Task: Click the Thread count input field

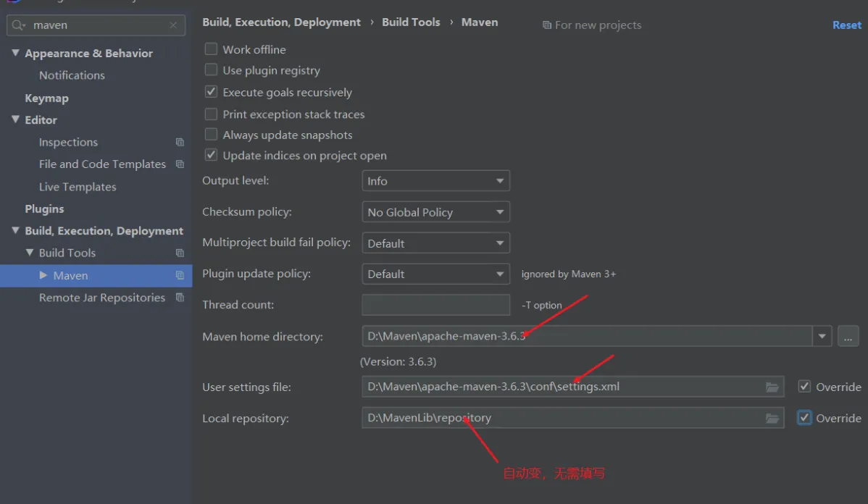Action: (435, 305)
